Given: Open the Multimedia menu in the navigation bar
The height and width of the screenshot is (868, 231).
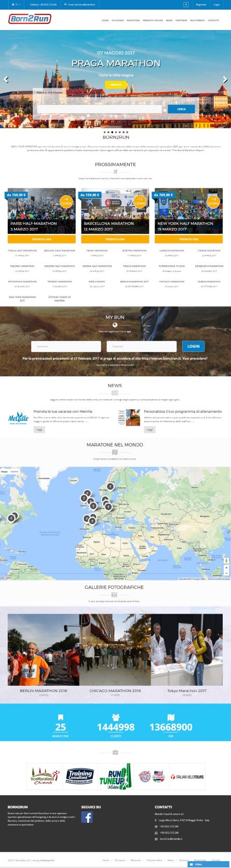Looking at the screenshot, I should coord(197,20).
